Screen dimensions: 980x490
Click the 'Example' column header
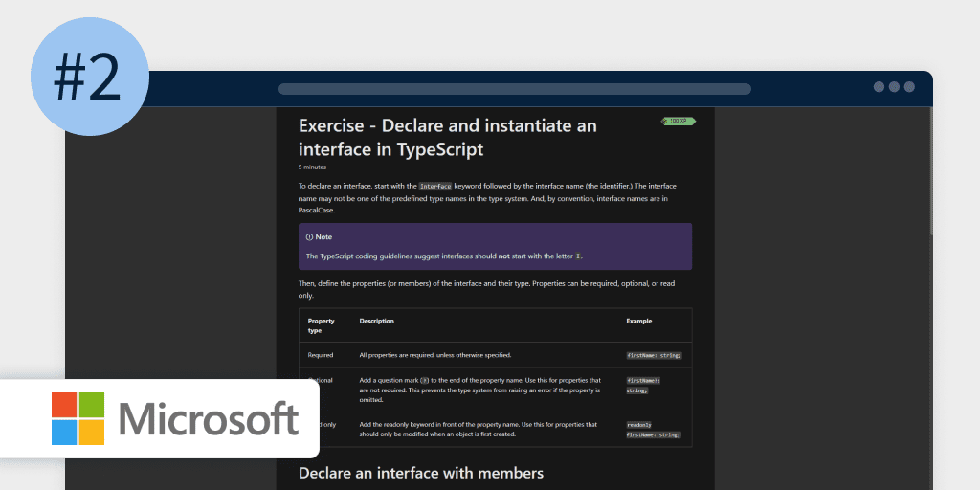click(x=639, y=321)
